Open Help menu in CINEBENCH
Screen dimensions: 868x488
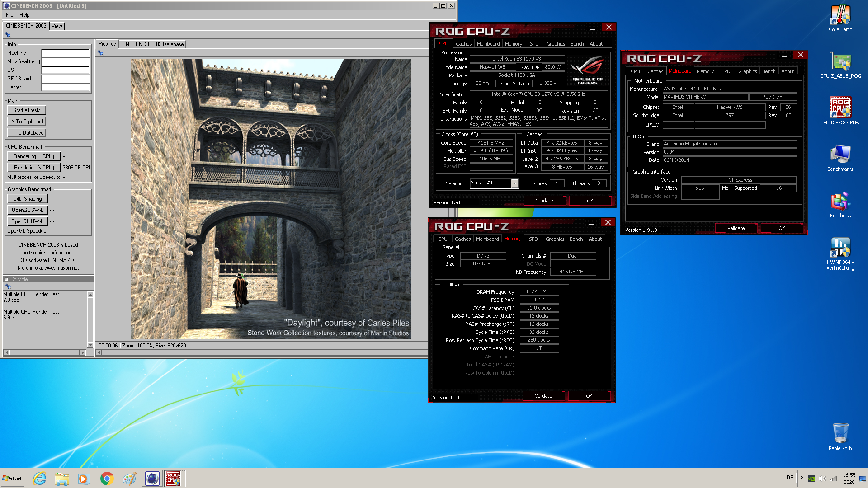point(24,15)
